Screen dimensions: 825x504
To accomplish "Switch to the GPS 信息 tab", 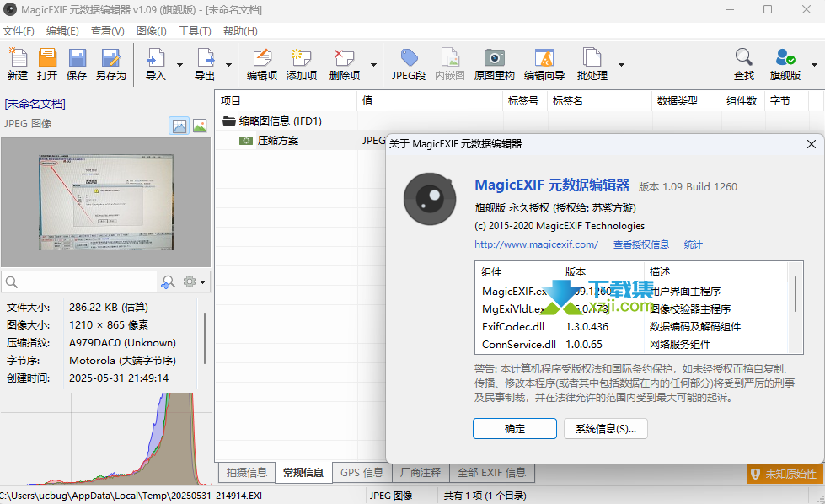I will (x=362, y=473).
